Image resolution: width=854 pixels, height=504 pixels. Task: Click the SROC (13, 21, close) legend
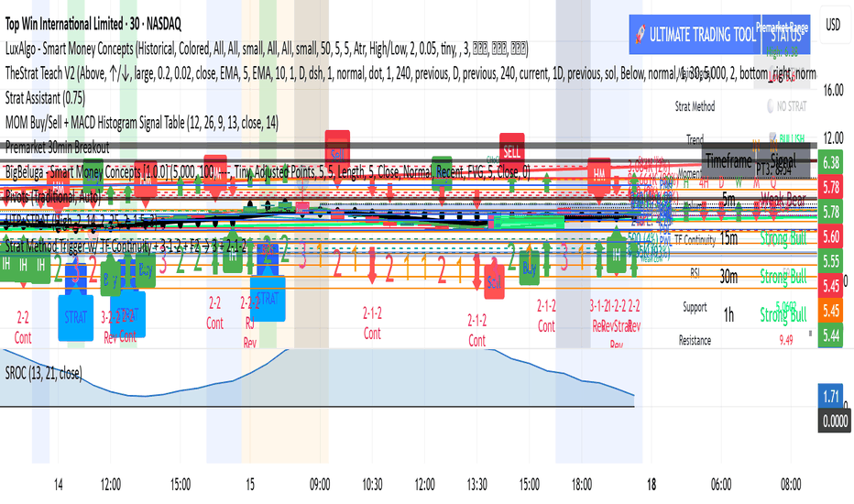pyautogui.click(x=44, y=373)
